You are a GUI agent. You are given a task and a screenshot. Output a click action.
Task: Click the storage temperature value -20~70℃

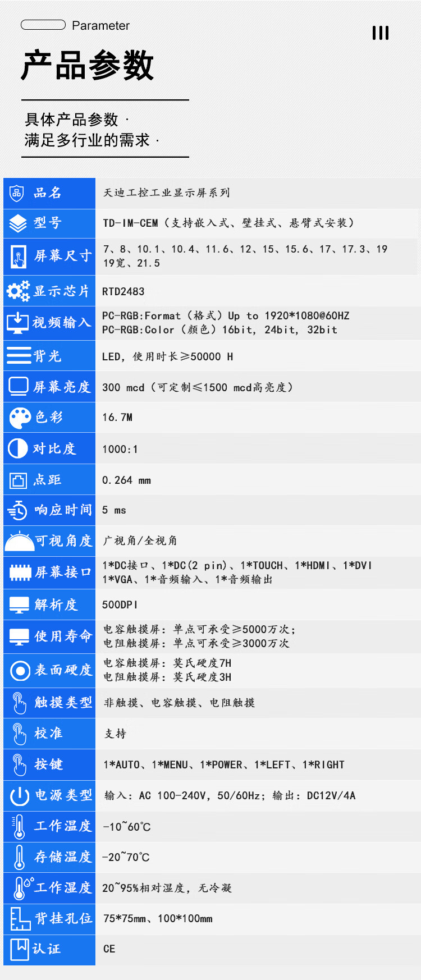(126, 858)
